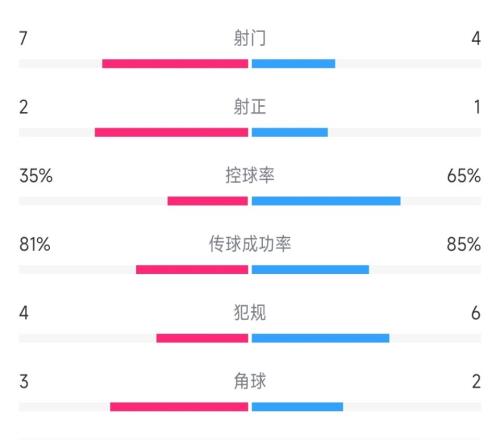The width and height of the screenshot is (500, 440).
Task: Click the pink 角球 bar
Action: pos(179,407)
